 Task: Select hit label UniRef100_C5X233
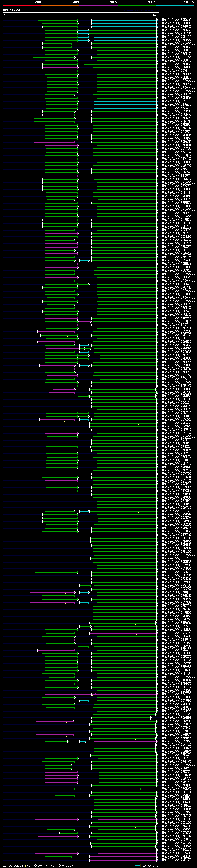pyautogui.click(x=177, y=822)
